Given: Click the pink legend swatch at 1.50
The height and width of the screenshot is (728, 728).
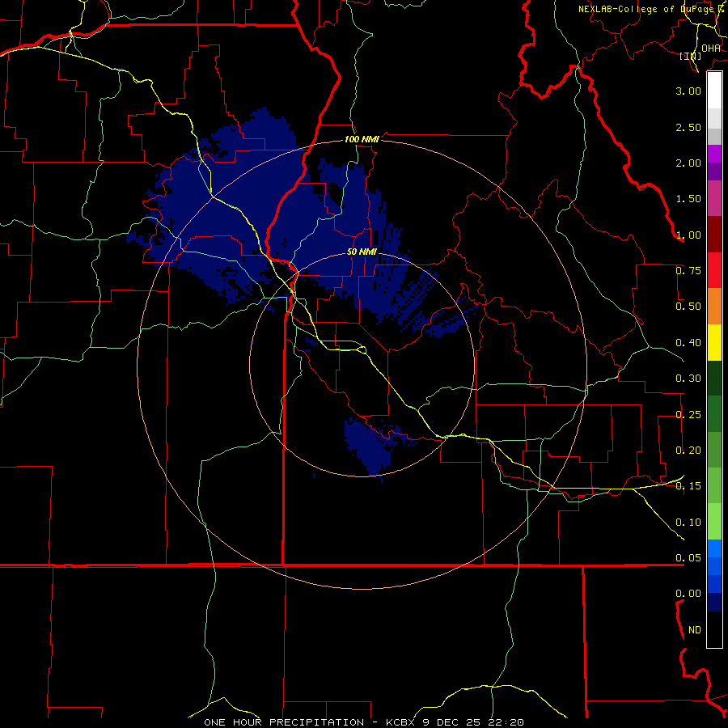Looking at the screenshot, I should click(x=714, y=198).
